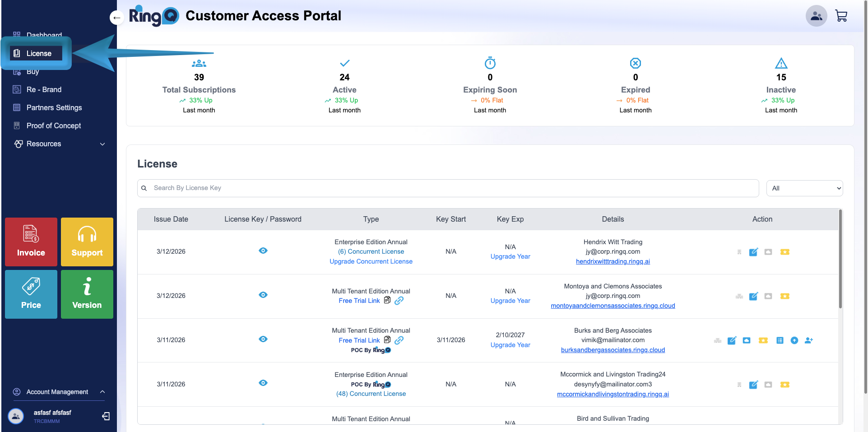This screenshot has width=868, height=432.
Task: Click the Upgrade Concurrent License link
Action: [371, 261]
